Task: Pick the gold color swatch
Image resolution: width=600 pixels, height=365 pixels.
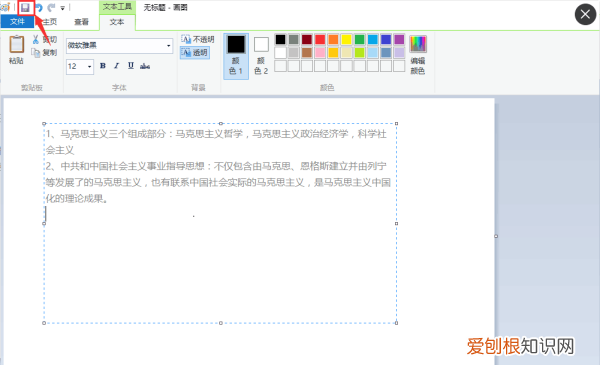Action: (x=333, y=52)
